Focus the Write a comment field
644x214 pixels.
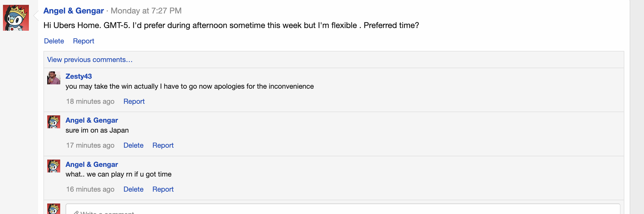[x=343, y=209]
